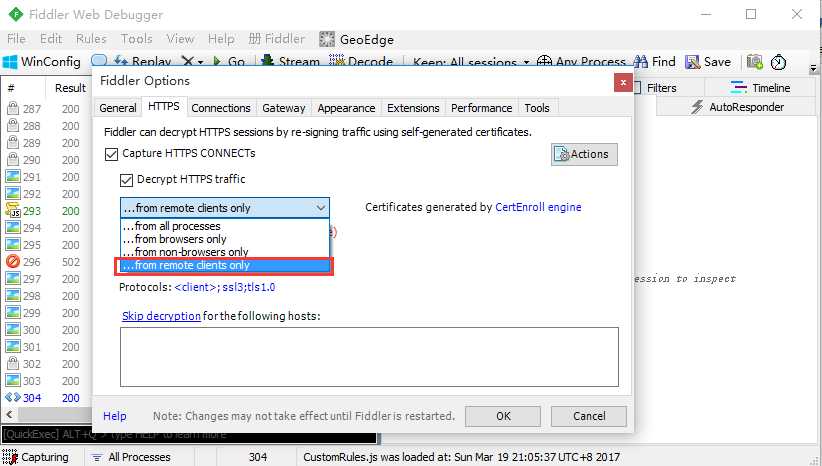Select '...from non-browsers only' option

tap(225, 252)
